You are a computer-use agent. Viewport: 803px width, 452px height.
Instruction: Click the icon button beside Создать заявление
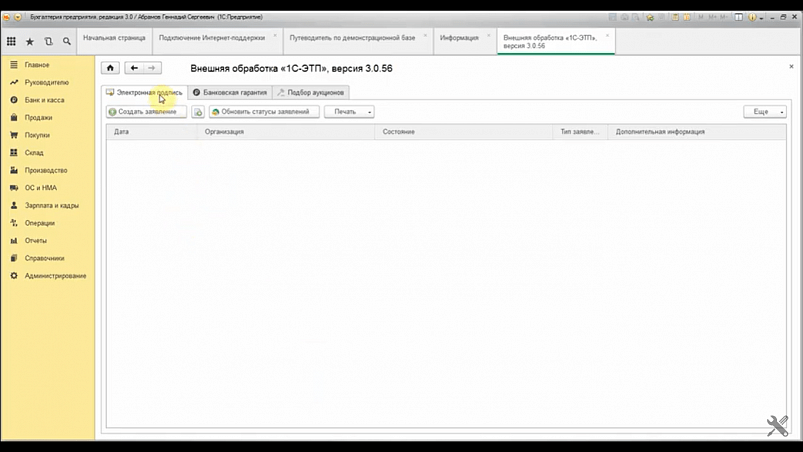point(198,112)
